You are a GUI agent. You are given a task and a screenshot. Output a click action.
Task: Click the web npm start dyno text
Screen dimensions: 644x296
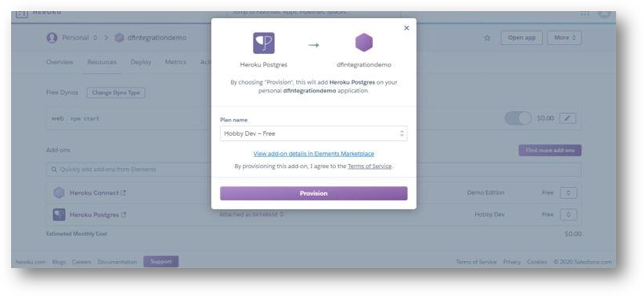[x=76, y=119]
